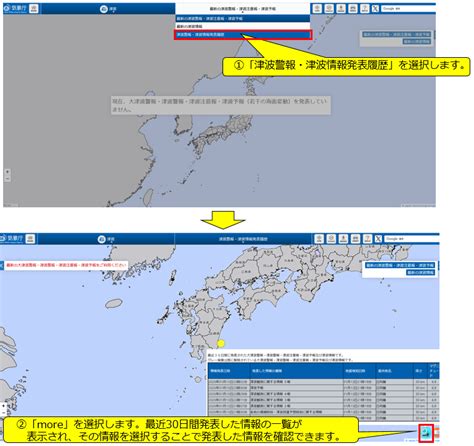Open the menu icon beside the 気象庁 logo in the top screen
474x446 pixels.
click(x=33, y=9)
